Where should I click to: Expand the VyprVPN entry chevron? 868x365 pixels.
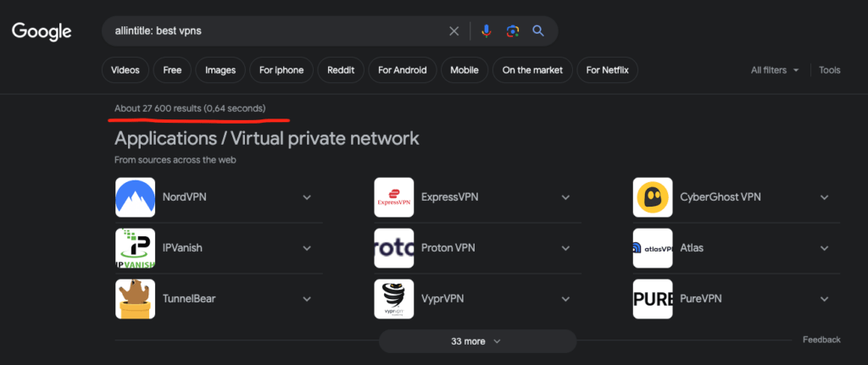(565, 299)
